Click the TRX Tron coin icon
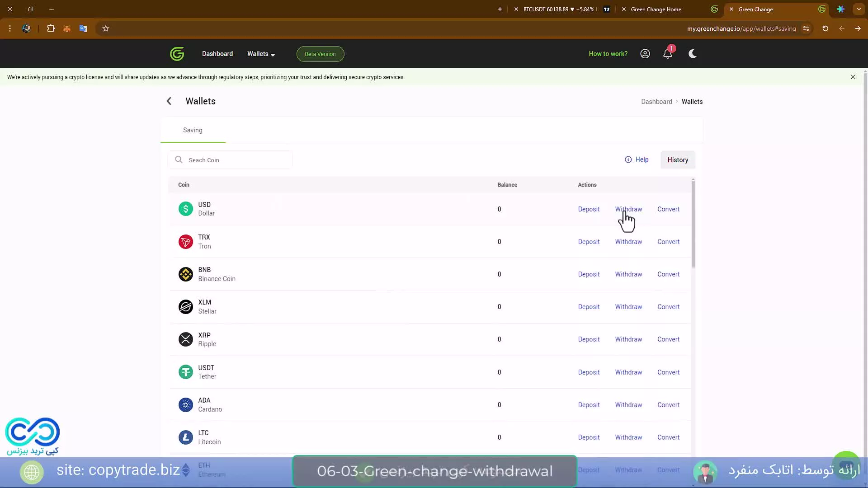868x488 pixels. coord(185,241)
